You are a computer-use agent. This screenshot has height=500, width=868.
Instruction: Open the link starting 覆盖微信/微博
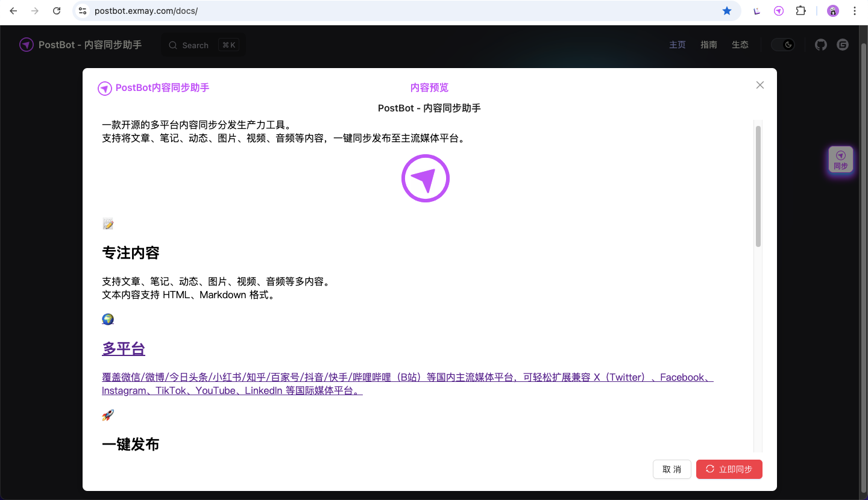point(407,384)
